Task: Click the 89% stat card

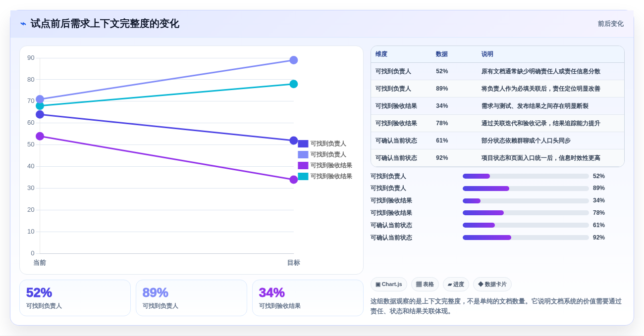Action: pyautogui.click(x=191, y=298)
